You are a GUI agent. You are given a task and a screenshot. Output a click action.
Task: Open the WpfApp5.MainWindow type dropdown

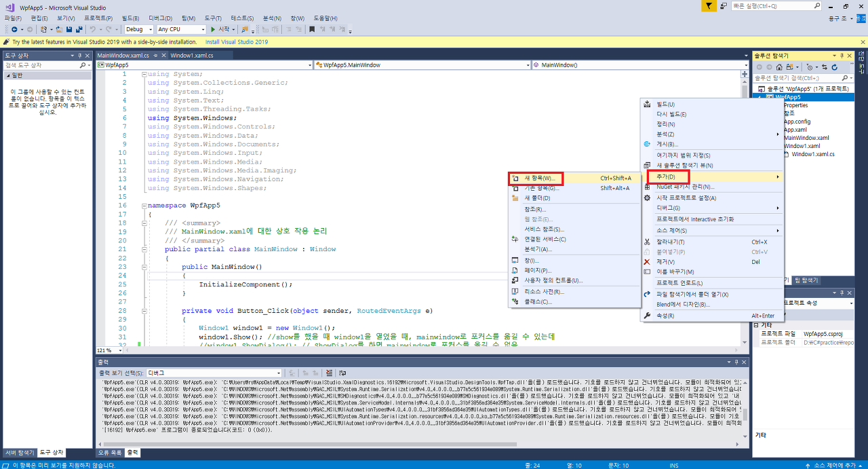coord(422,65)
